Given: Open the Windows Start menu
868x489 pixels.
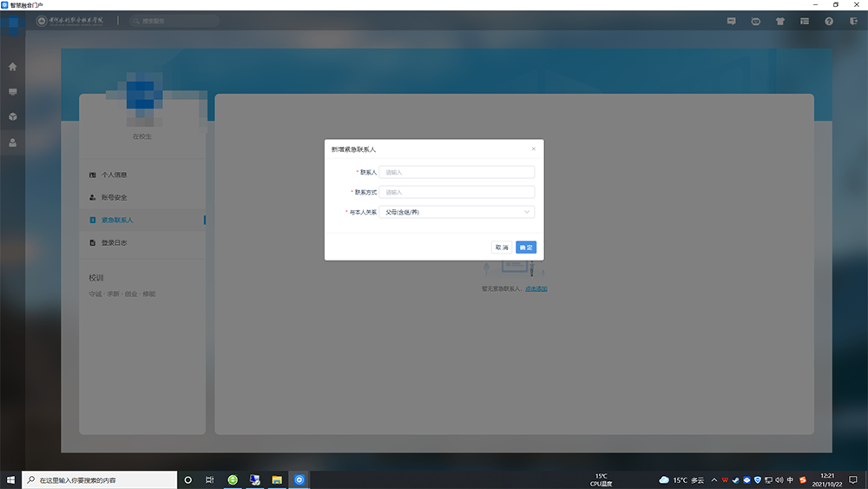Looking at the screenshot, I should [11, 479].
